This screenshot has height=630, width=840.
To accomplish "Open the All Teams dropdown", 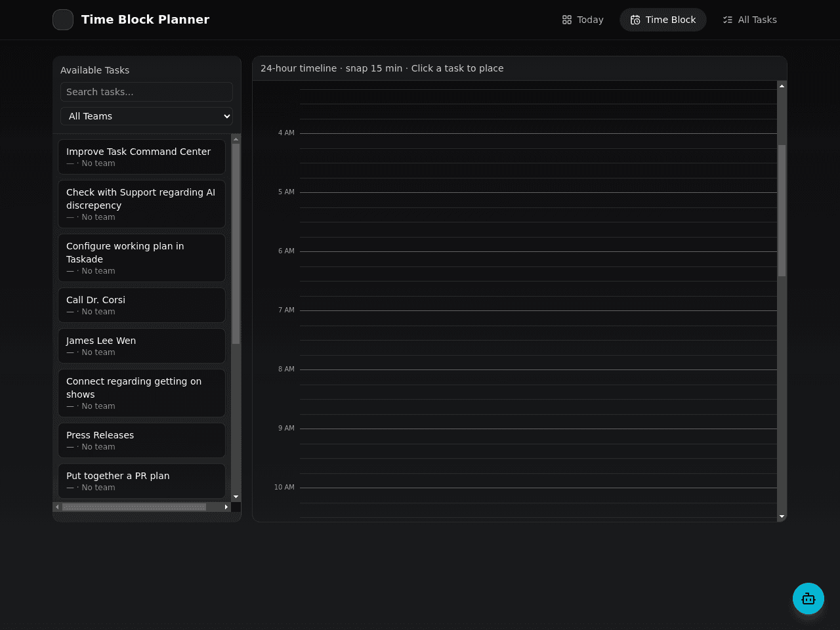I will coord(146,116).
